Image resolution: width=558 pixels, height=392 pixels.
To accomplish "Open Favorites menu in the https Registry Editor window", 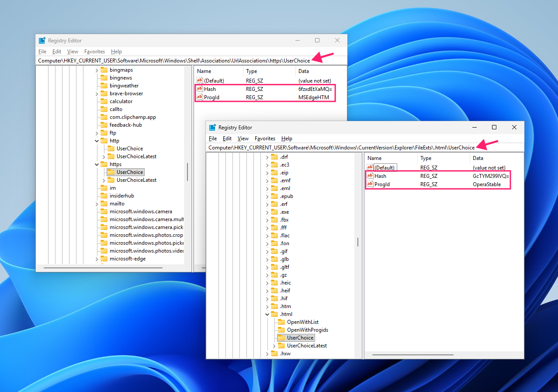I will (x=94, y=52).
